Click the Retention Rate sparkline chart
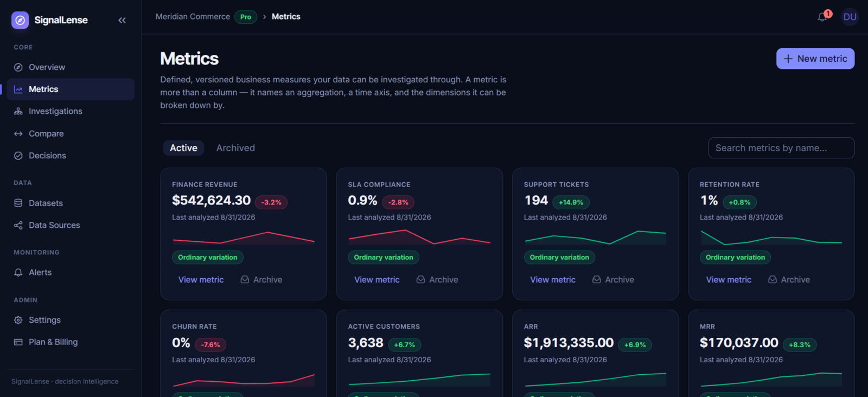 click(771, 238)
